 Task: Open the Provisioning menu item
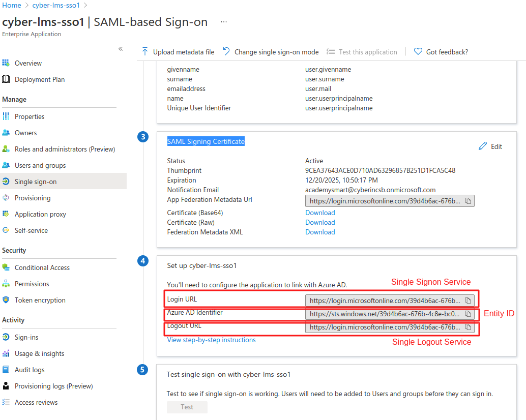tap(33, 198)
